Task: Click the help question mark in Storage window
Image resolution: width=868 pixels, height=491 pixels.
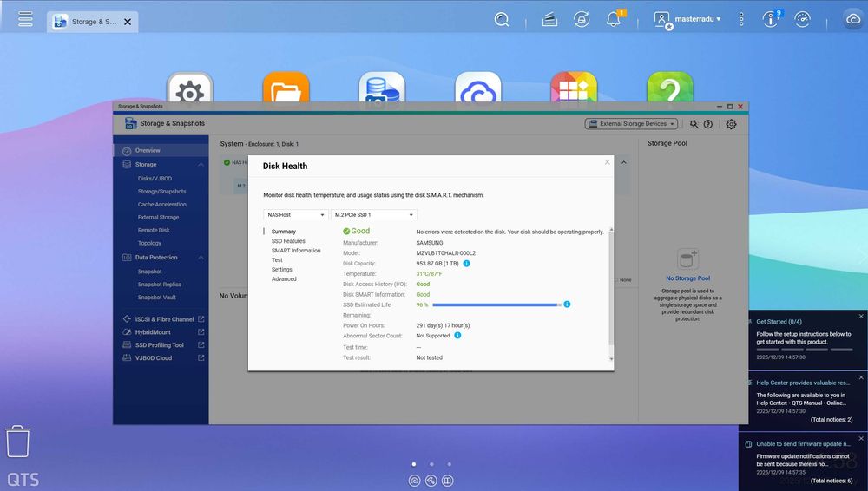Action: click(708, 124)
